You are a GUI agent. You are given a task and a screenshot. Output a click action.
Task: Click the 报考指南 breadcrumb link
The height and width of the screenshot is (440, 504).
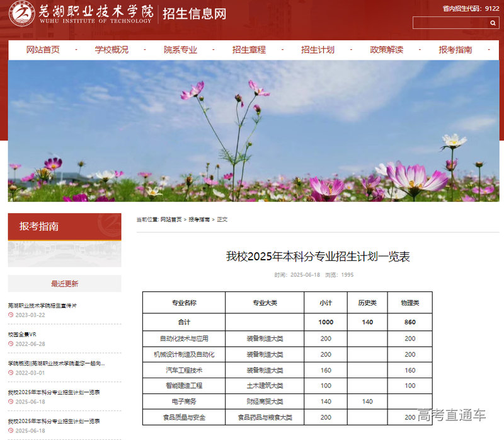(199, 219)
